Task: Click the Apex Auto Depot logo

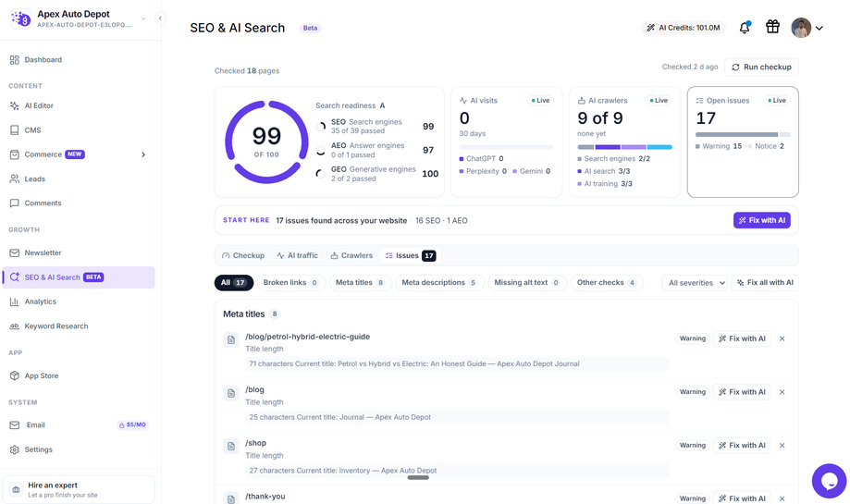Action: click(x=20, y=19)
